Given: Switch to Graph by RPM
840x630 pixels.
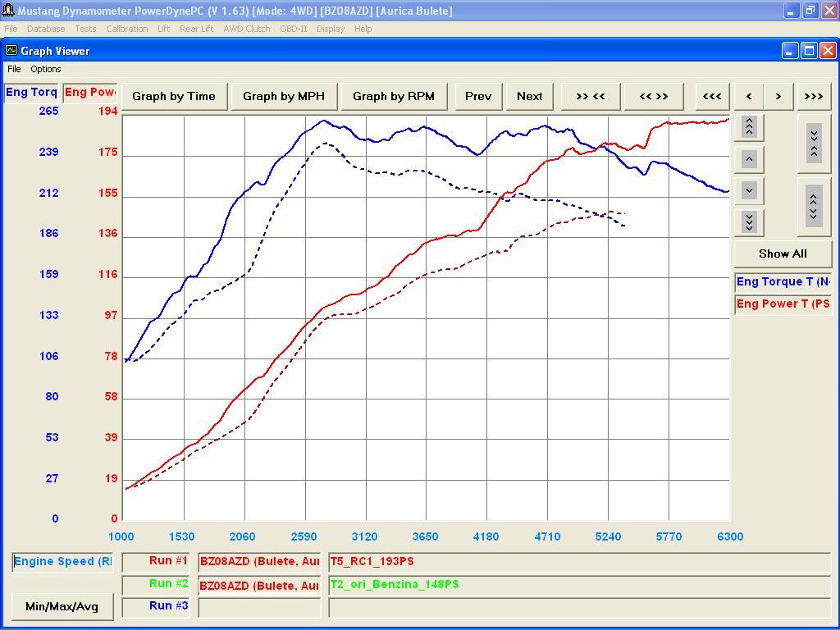Looking at the screenshot, I should tap(394, 97).
